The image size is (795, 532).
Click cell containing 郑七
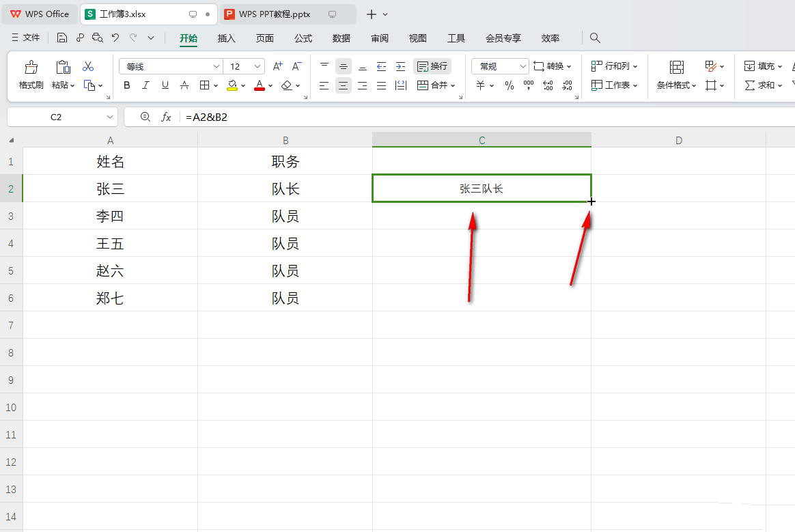(110, 298)
